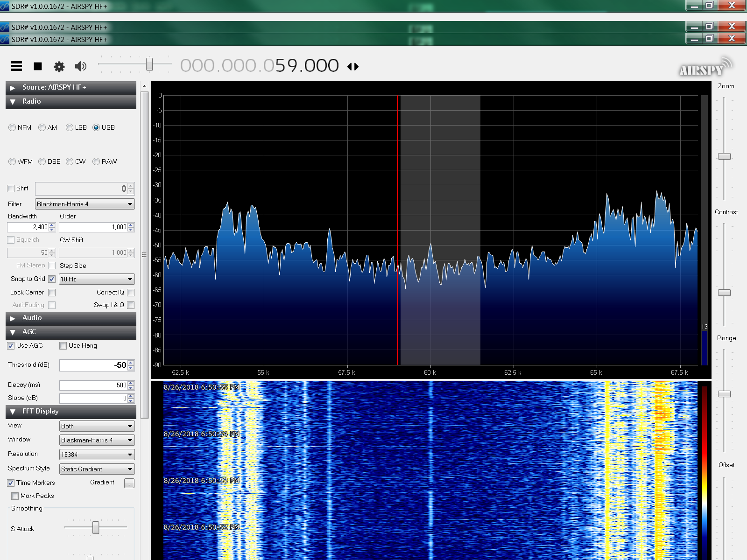The width and height of the screenshot is (747, 560).
Task: Open the FFT View dropdown
Action: pyautogui.click(x=97, y=426)
